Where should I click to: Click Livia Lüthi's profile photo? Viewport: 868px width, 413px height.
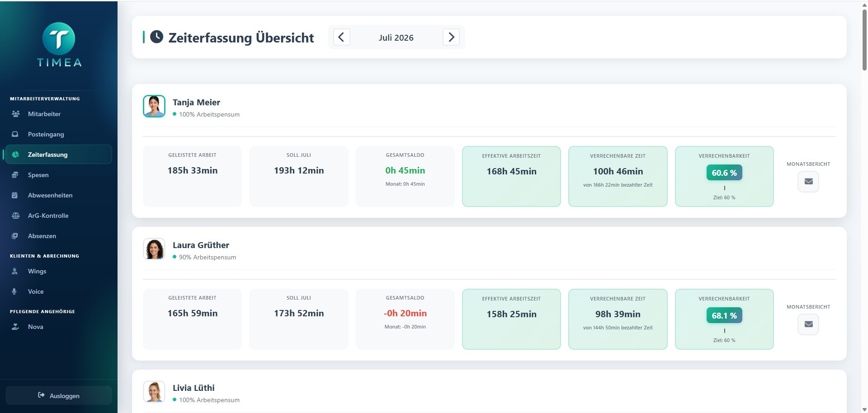coord(154,392)
